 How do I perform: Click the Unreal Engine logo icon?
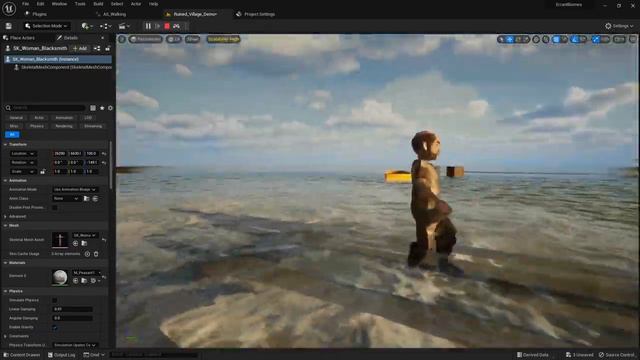click(9, 9)
